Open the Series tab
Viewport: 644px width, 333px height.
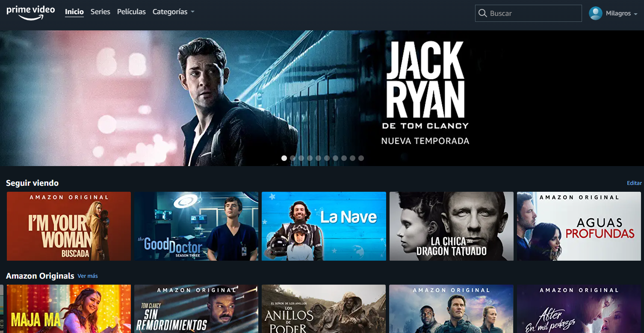100,12
